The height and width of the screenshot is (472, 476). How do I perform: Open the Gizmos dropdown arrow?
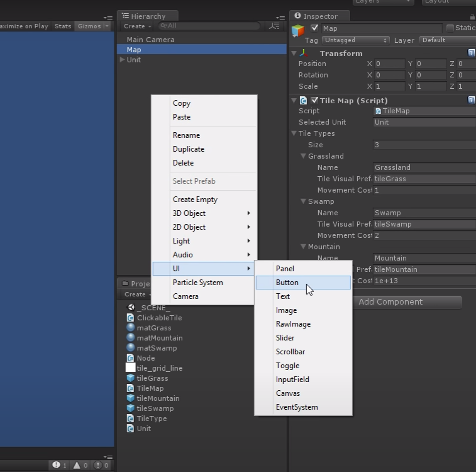tap(107, 26)
